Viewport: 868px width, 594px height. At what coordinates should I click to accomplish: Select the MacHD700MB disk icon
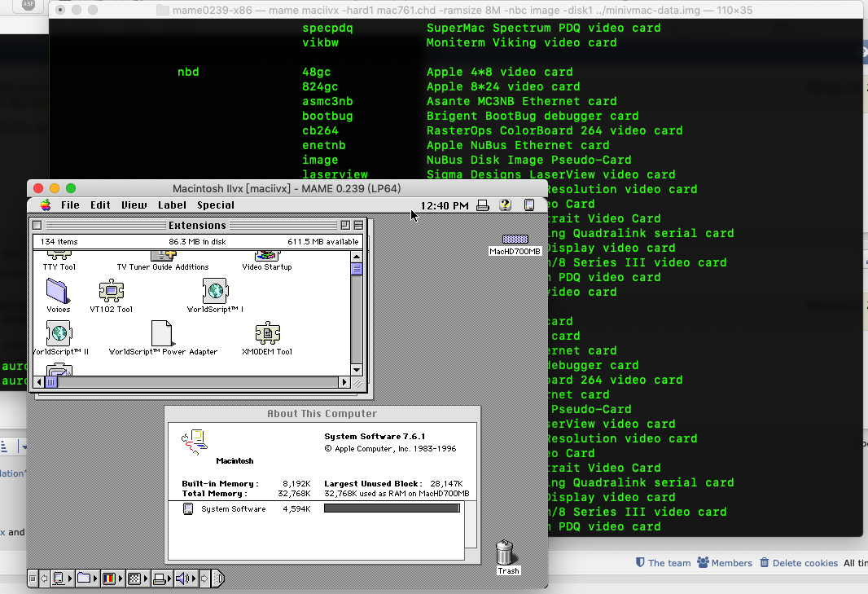[515, 240]
